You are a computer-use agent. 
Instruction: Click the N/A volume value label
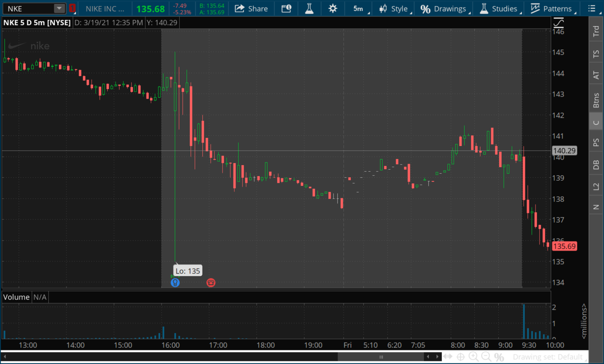point(40,297)
